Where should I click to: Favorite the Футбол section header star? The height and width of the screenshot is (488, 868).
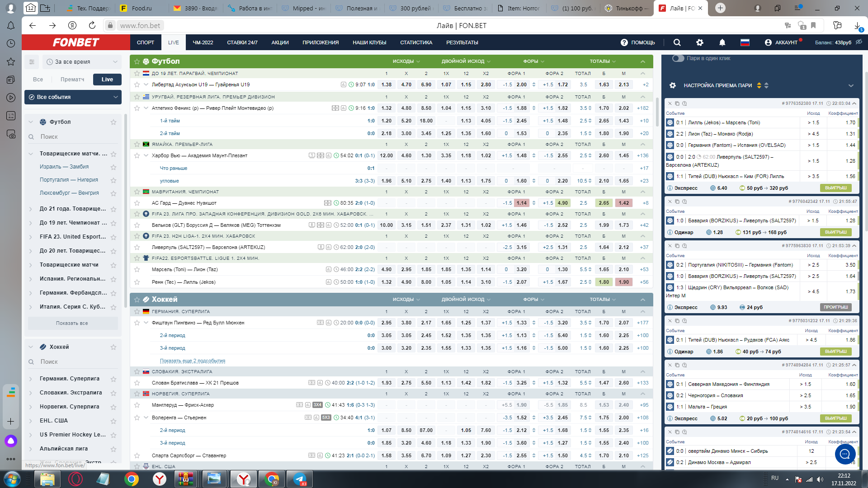137,61
